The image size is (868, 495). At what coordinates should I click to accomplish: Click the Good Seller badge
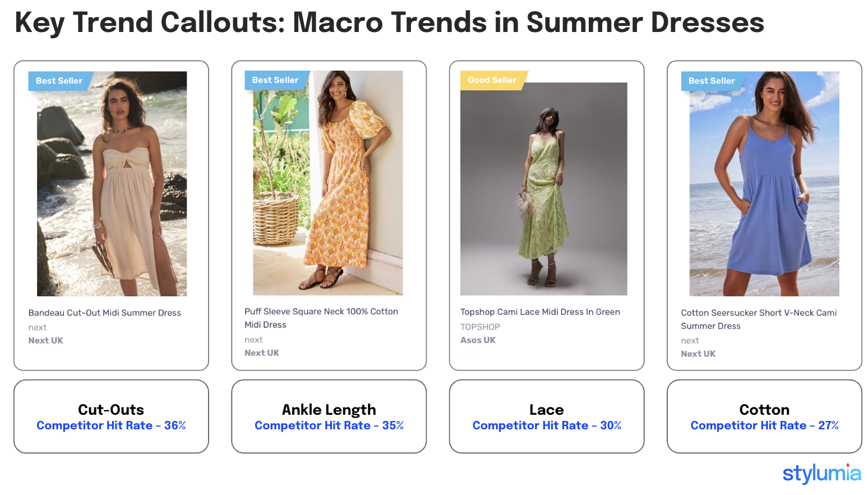pos(492,80)
